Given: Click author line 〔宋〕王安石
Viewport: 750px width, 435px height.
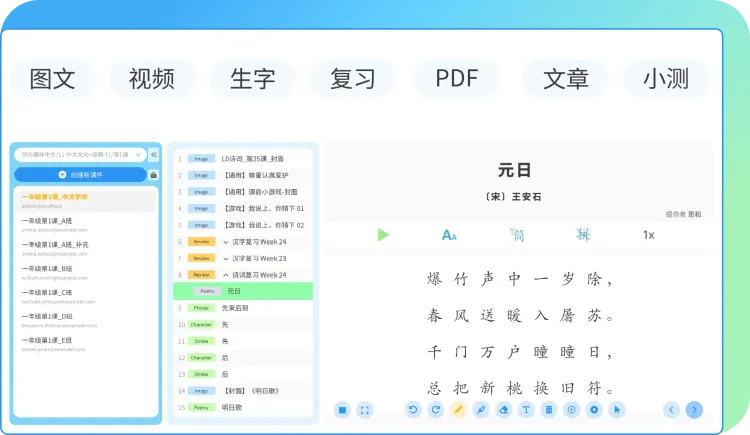Looking at the screenshot, I should 513,197.
